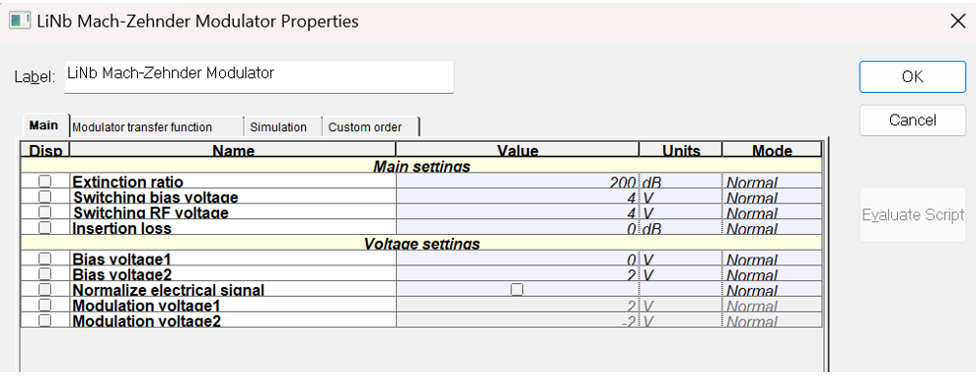Enable Disp checkbox for Switching bias voltage
This screenshot has height=376, width=980.
[45, 197]
